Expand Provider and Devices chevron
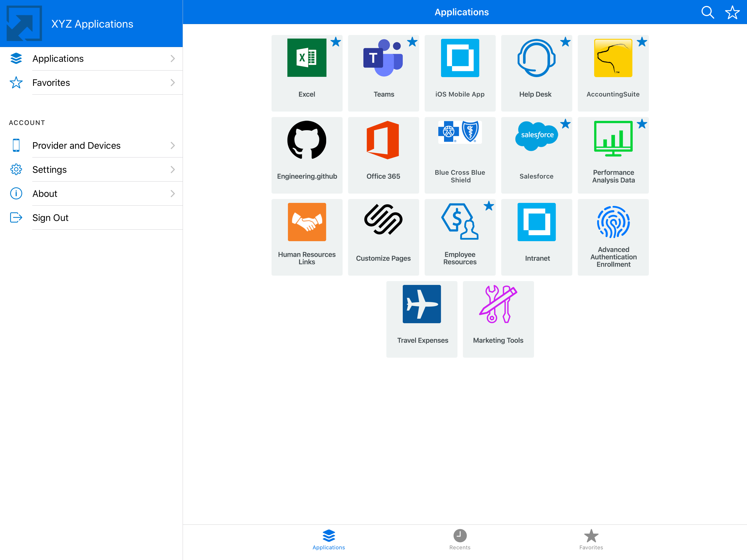The width and height of the screenshot is (747, 560). click(173, 145)
